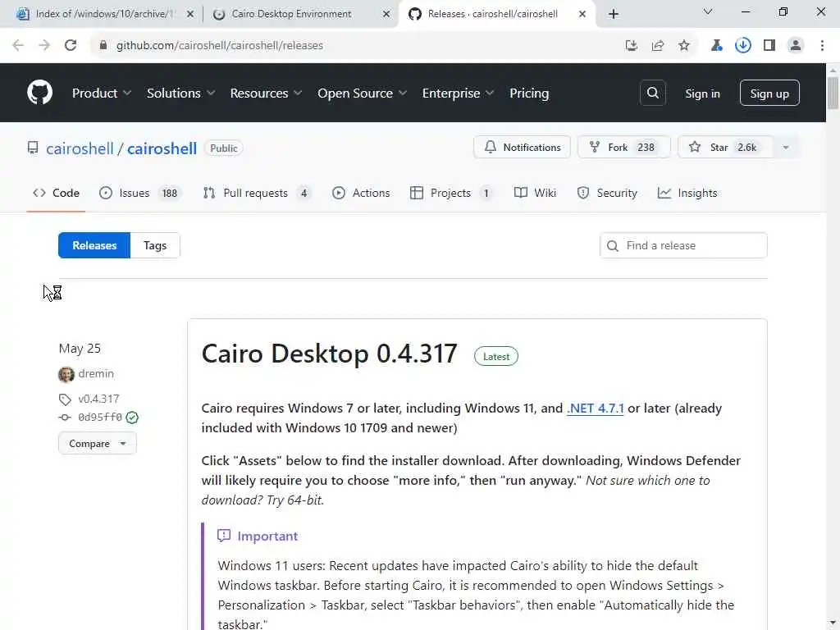
Task: Click Sign in
Action: pos(702,94)
